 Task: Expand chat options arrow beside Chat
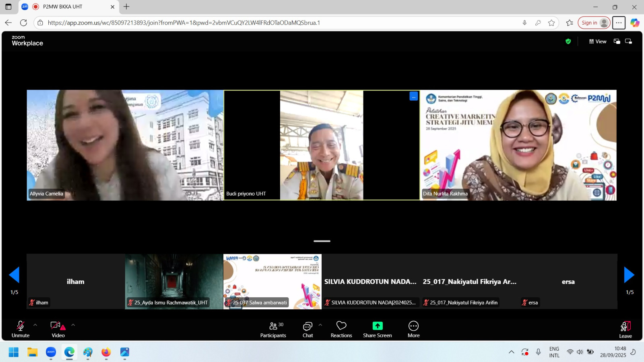coord(320,325)
